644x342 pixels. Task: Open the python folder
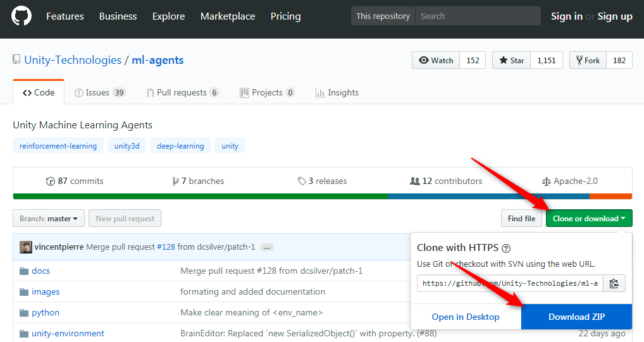point(46,313)
